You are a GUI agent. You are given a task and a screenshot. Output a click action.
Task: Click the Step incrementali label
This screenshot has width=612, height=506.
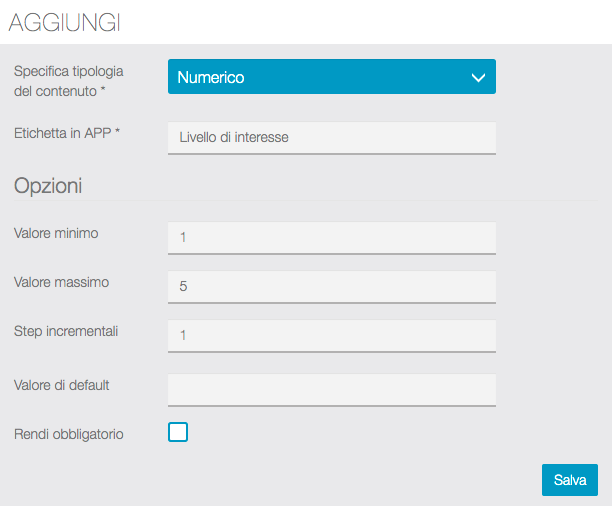click(x=66, y=331)
